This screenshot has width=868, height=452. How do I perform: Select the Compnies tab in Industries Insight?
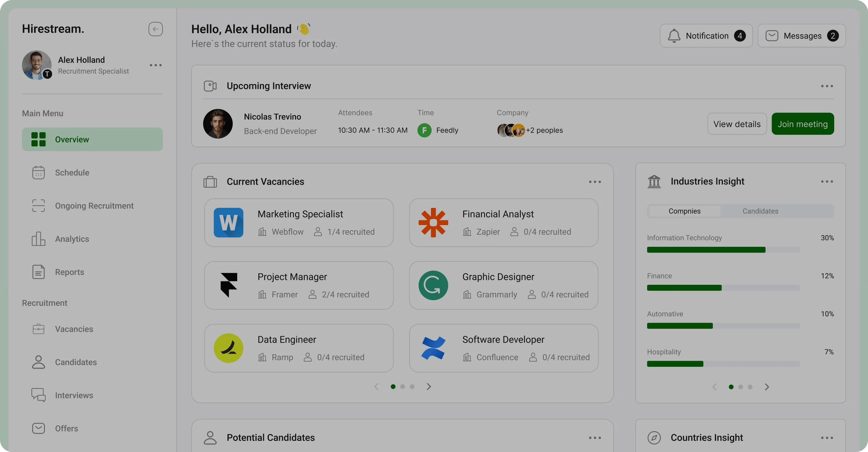(684, 211)
